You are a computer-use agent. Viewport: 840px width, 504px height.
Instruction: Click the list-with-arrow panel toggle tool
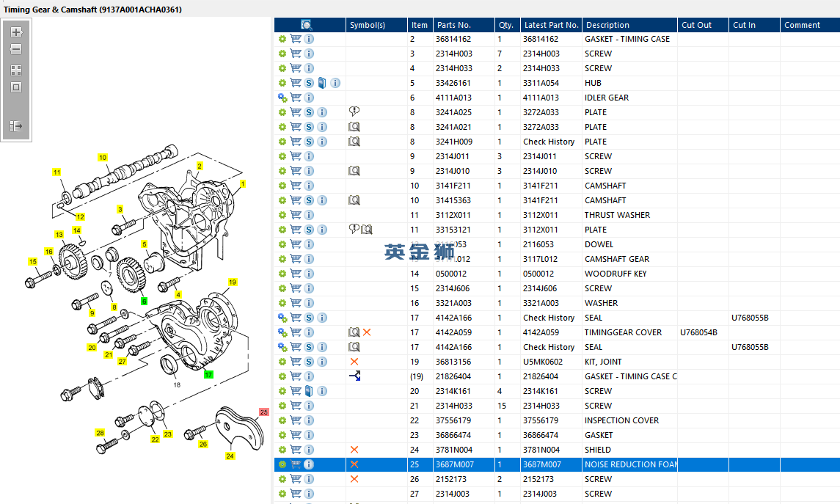(16, 126)
